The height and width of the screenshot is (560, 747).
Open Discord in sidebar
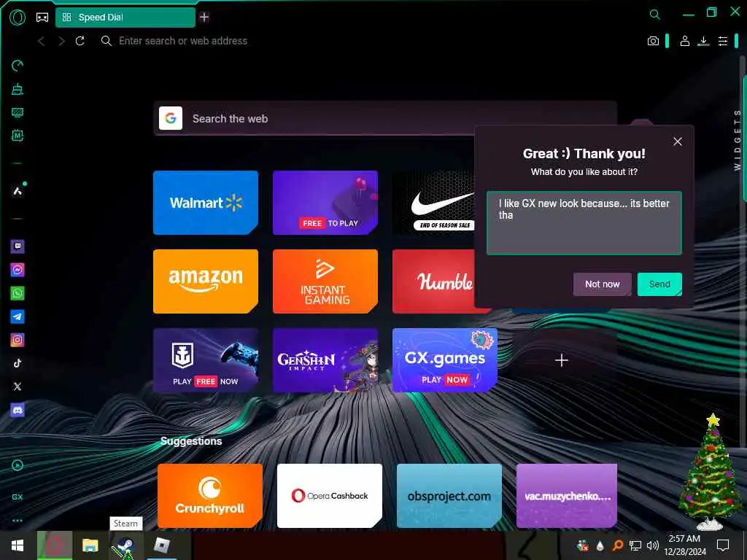pos(18,410)
